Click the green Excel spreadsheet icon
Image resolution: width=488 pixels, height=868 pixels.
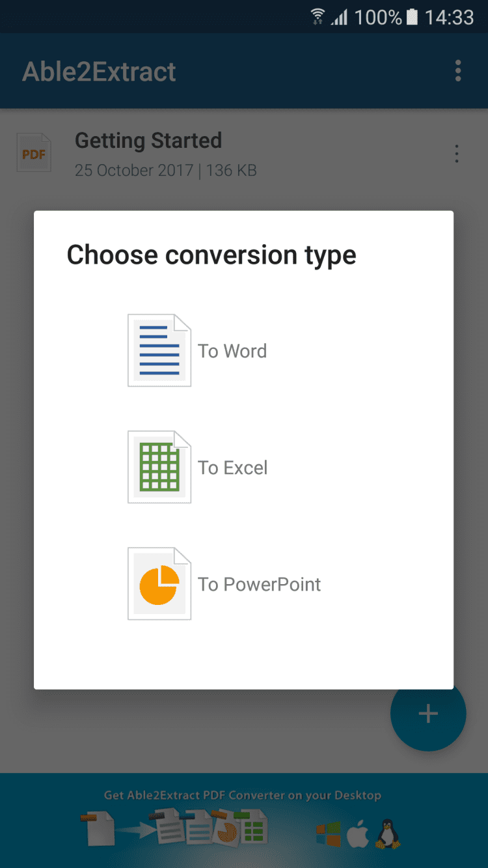pos(159,467)
